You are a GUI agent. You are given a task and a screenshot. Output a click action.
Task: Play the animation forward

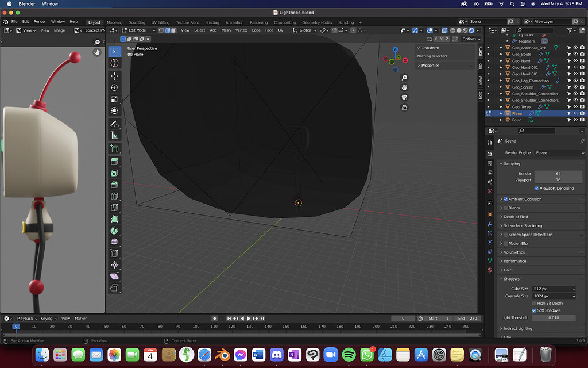pyautogui.click(x=249, y=319)
